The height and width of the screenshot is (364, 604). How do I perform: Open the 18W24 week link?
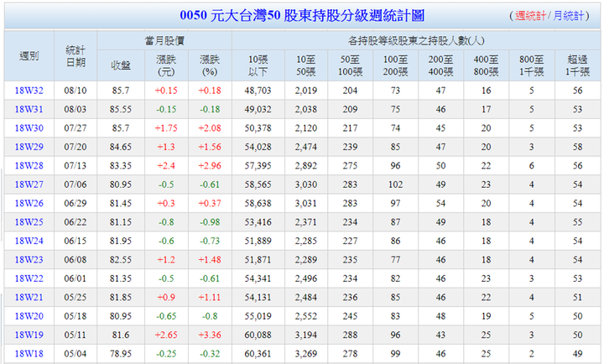tap(29, 241)
